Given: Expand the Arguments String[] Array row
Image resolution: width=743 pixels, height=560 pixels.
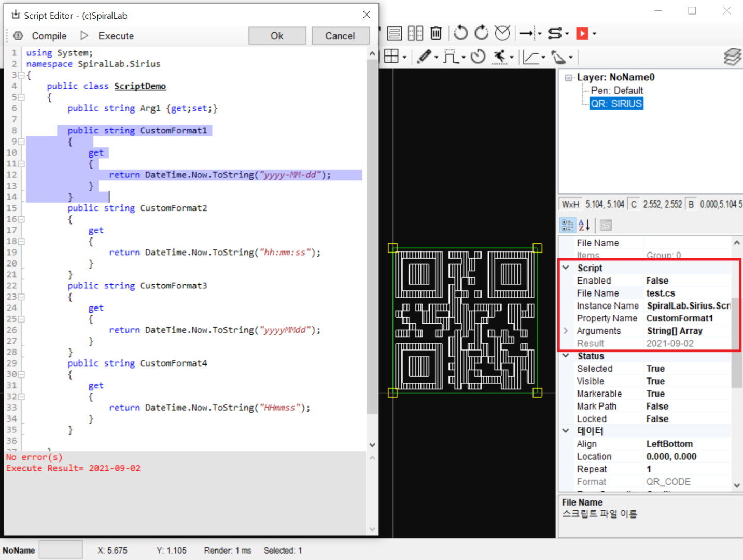Looking at the screenshot, I should pos(566,331).
